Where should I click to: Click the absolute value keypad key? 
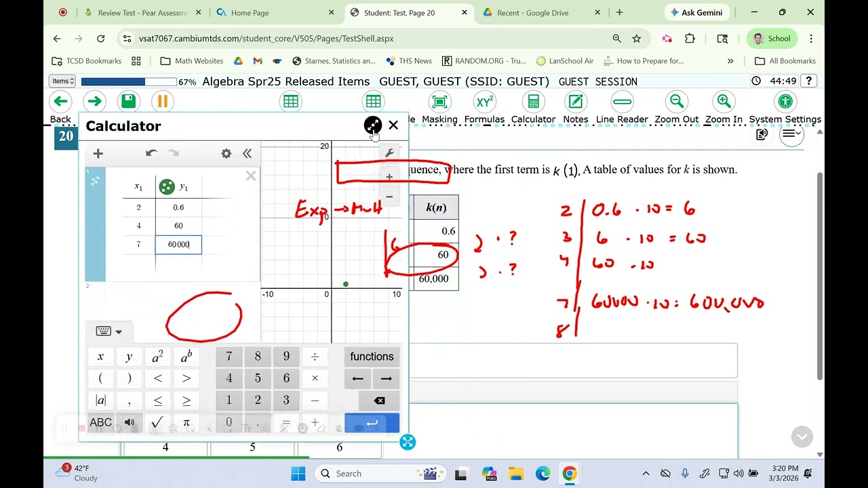101,401
